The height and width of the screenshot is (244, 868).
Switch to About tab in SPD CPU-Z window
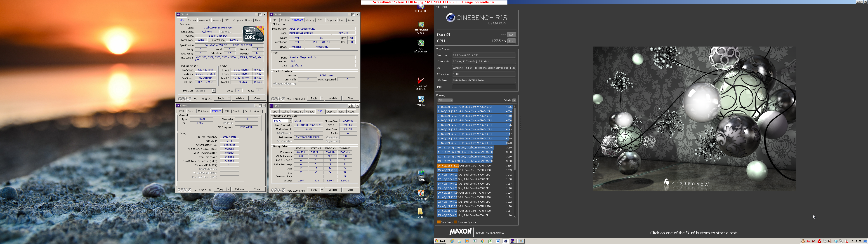[x=351, y=112]
